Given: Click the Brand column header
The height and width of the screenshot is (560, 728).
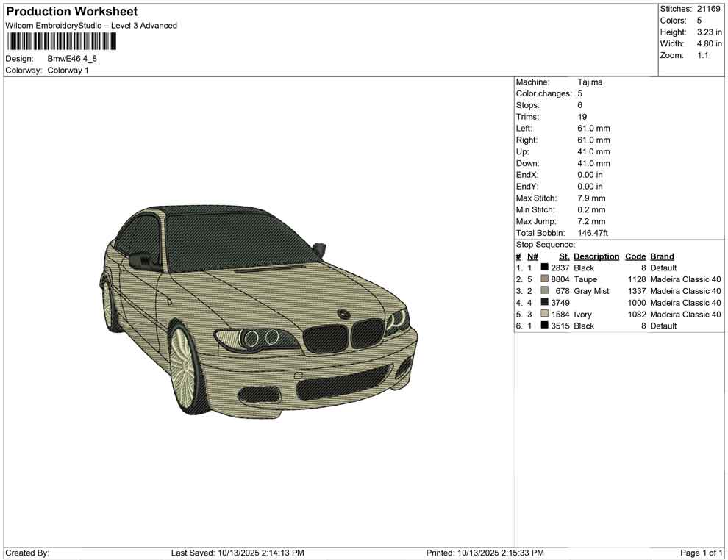Looking at the screenshot, I should click(662, 256).
